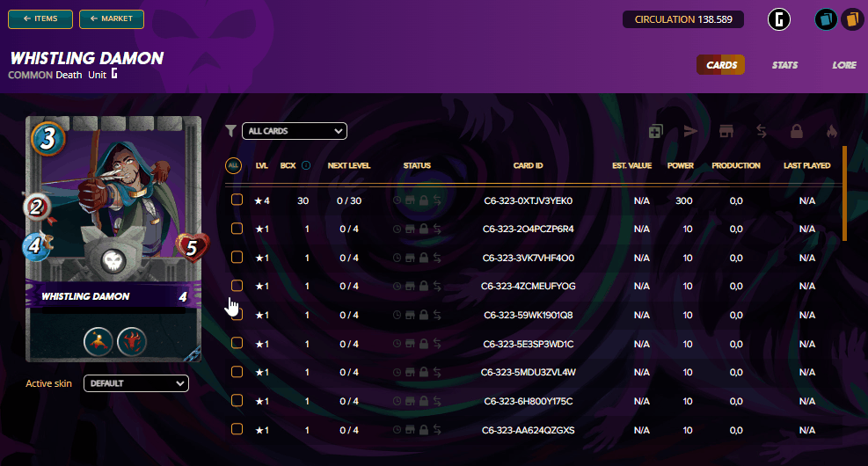Click transfer status icon for C6-323-4ZCMEUFYOG
The height and width of the screenshot is (466, 868).
tap(437, 286)
